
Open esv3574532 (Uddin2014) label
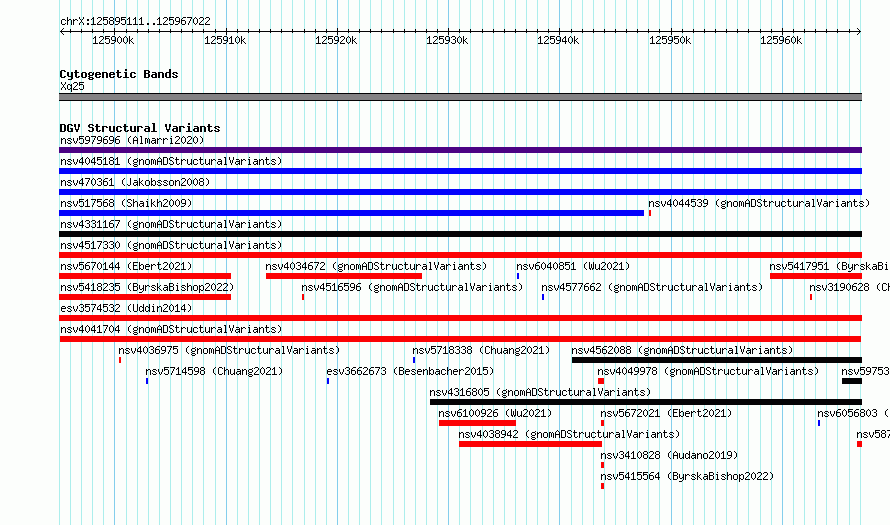[126, 308]
